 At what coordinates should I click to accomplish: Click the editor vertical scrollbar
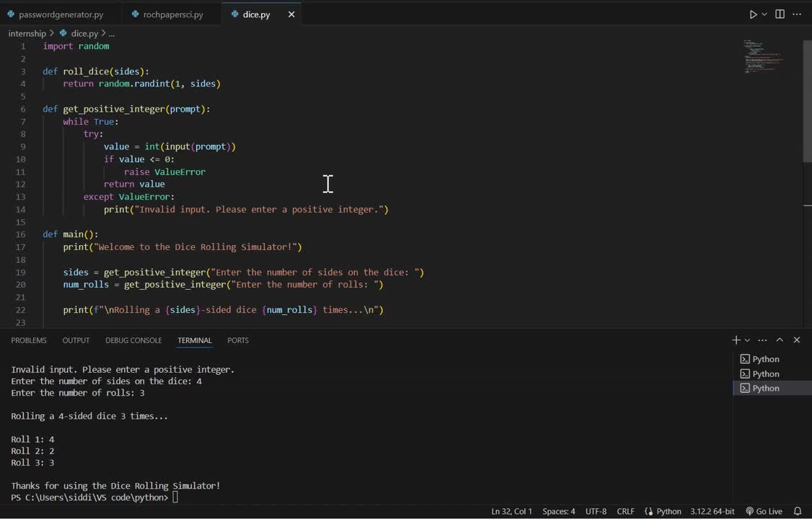coord(808,101)
